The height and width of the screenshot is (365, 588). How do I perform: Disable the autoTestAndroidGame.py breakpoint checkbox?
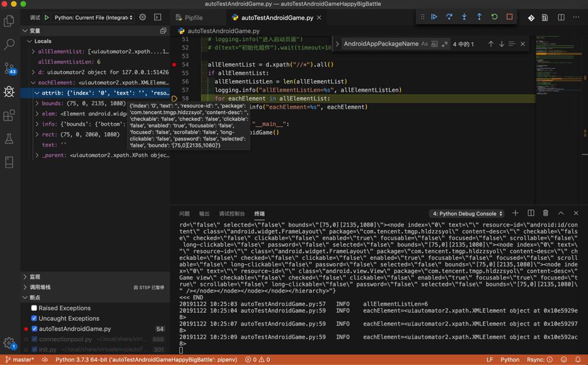pos(34,329)
